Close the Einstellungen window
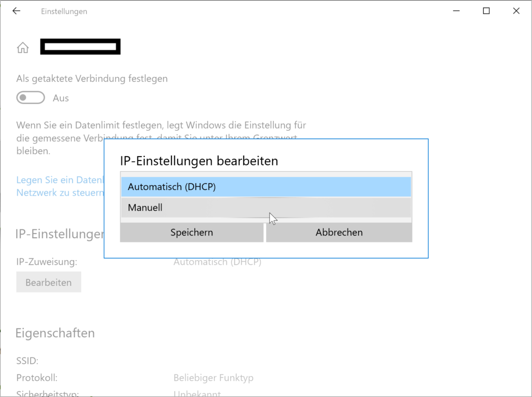The image size is (532, 397). coord(516,10)
